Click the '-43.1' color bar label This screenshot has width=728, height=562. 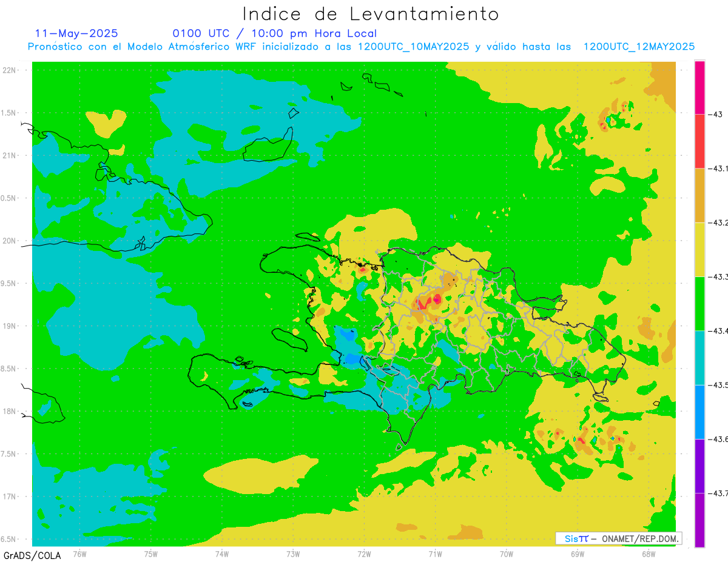pos(718,169)
